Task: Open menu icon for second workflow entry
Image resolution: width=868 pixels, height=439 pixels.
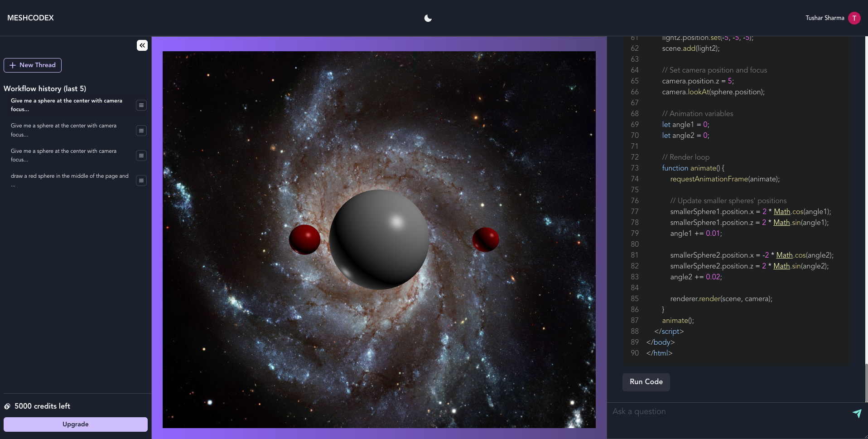Action: coord(141,131)
